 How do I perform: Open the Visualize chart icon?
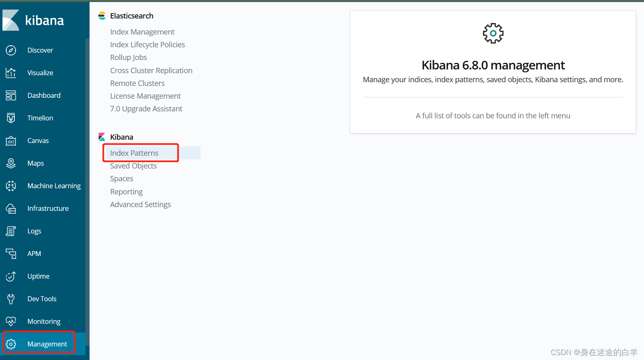coord(11,73)
